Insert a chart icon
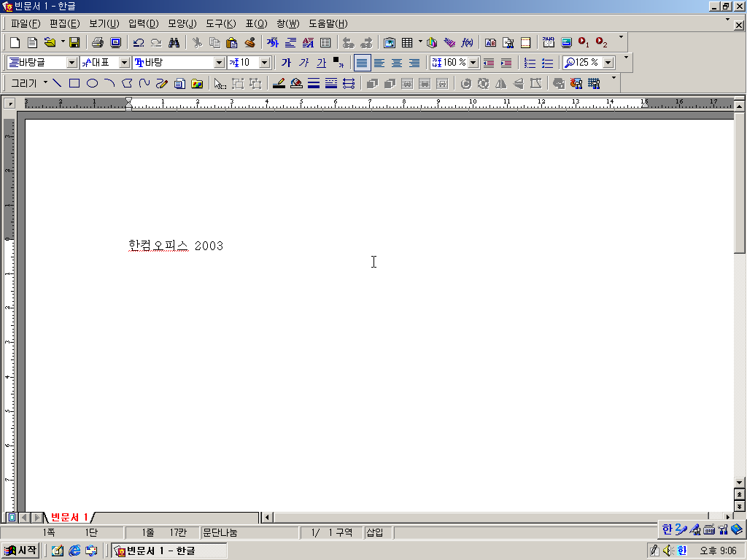The height and width of the screenshot is (560, 747). tap(432, 43)
